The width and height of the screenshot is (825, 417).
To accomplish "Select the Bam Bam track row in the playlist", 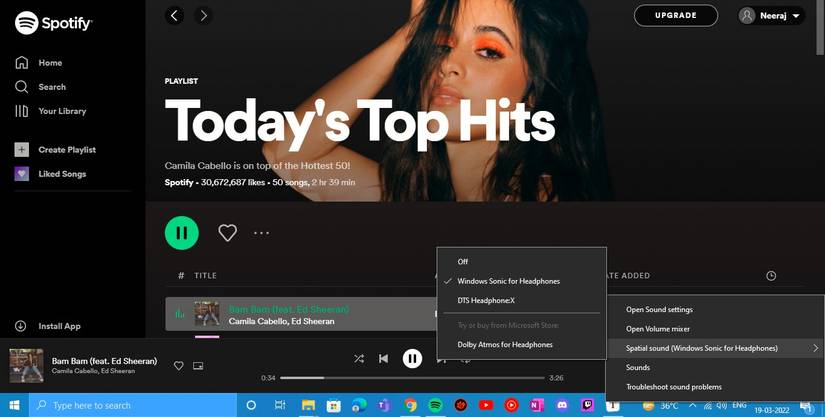I will click(x=301, y=314).
